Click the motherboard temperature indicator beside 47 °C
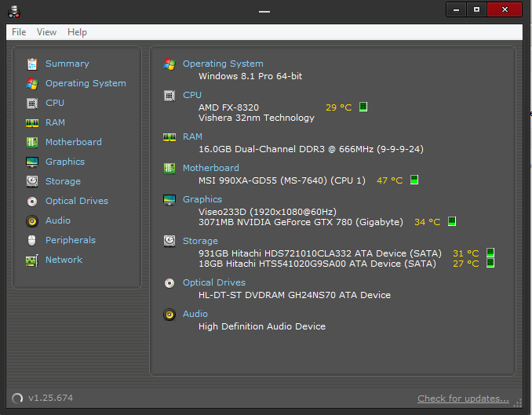This screenshot has height=415, width=532. pos(414,180)
